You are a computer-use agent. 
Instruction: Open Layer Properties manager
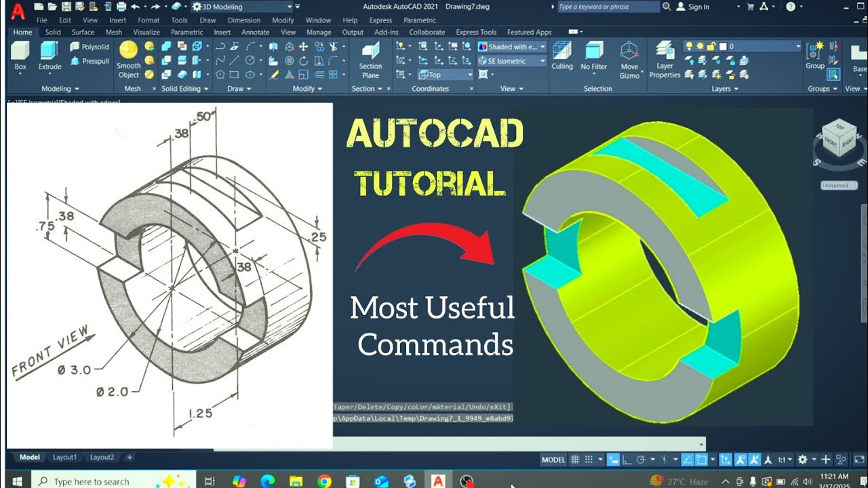(665, 60)
